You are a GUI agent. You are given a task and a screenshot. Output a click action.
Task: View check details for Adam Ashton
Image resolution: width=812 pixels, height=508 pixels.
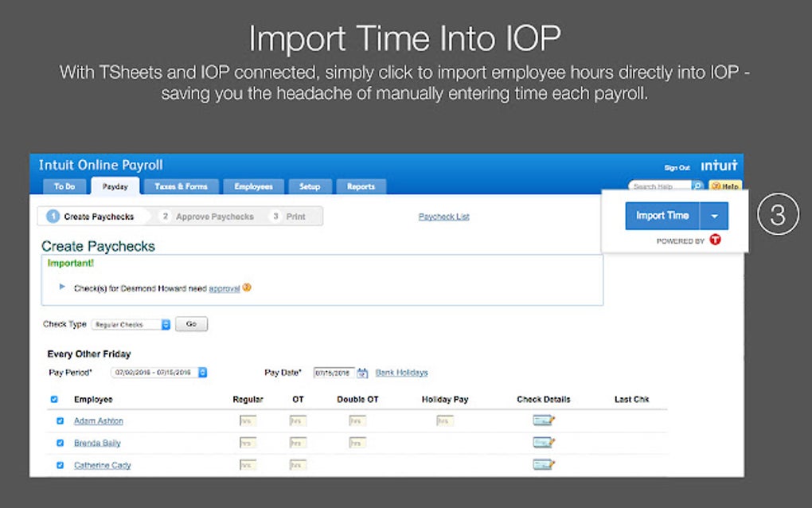point(542,420)
